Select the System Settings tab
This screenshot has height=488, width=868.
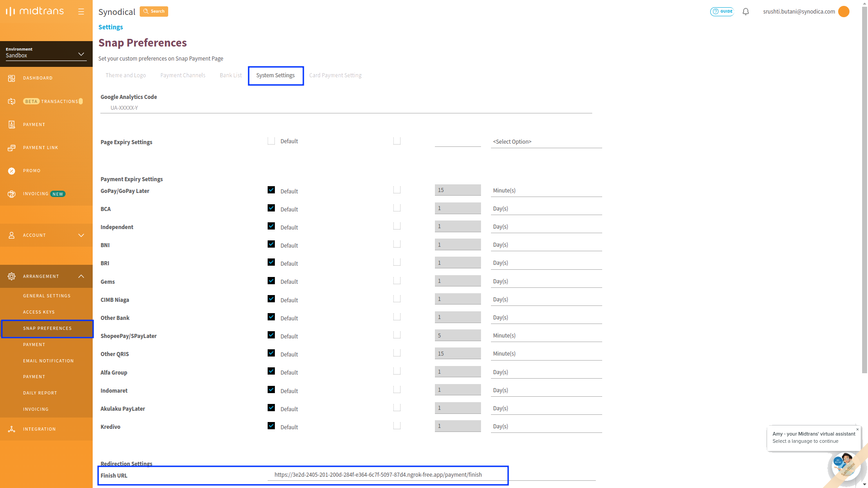tap(275, 75)
